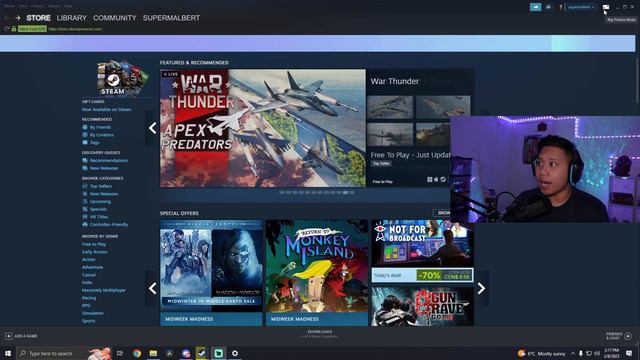Expand the supermalbert account dropdown
This screenshot has height=360, width=640.
point(581,7)
